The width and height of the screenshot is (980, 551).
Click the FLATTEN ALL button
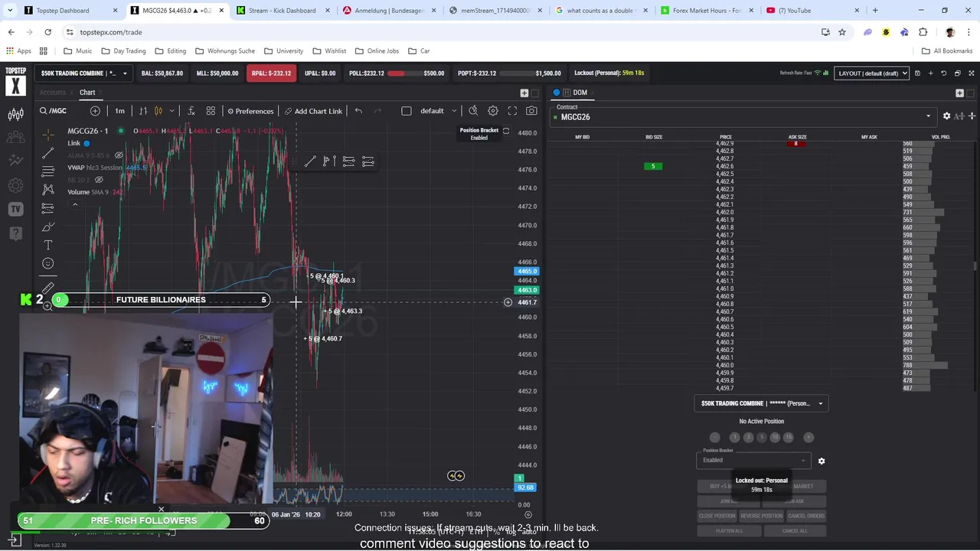729,530
